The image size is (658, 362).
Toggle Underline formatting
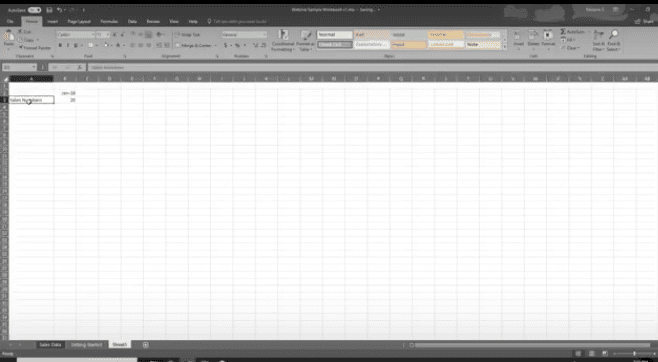point(76,45)
